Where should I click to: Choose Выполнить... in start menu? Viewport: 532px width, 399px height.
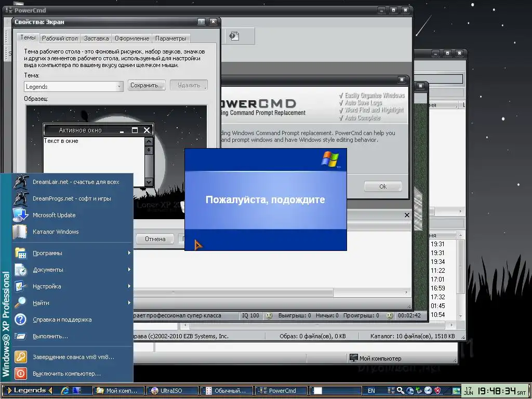click(73, 336)
